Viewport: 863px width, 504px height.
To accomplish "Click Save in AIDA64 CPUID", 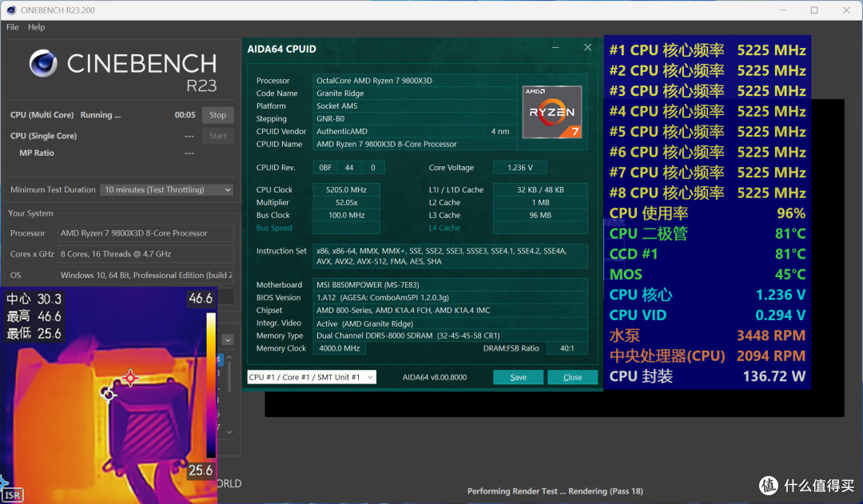I will (518, 377).
